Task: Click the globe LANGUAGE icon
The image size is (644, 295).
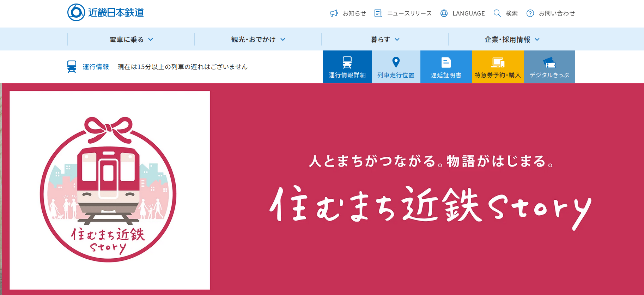Action: click(444, 13)
